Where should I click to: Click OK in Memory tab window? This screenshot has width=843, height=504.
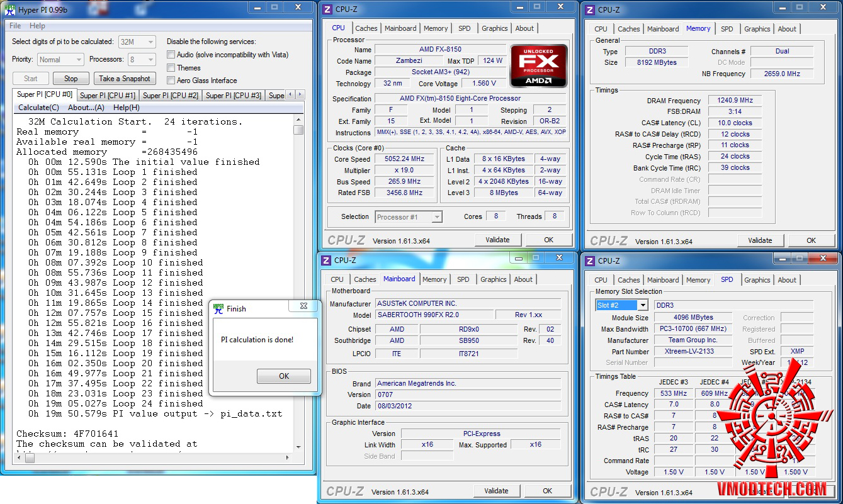click(x=812, y=240)
